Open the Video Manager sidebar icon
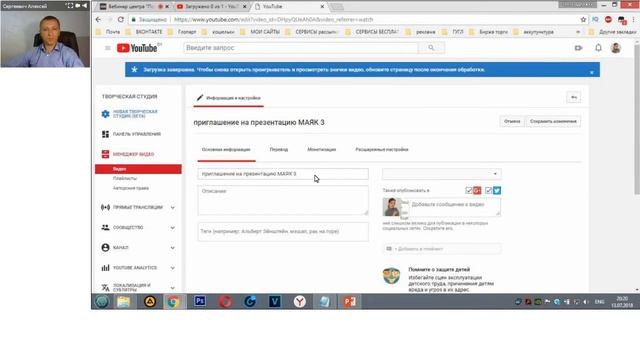Viewport: 640px width, 360px height. pyautogui.click(x=105, y=154)
